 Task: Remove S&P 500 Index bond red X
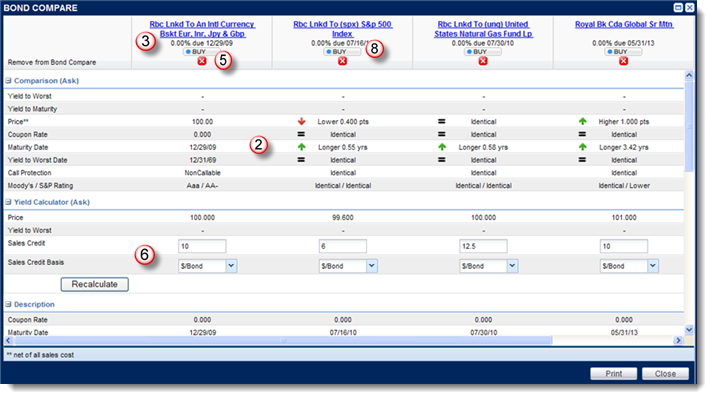point(342,61)
